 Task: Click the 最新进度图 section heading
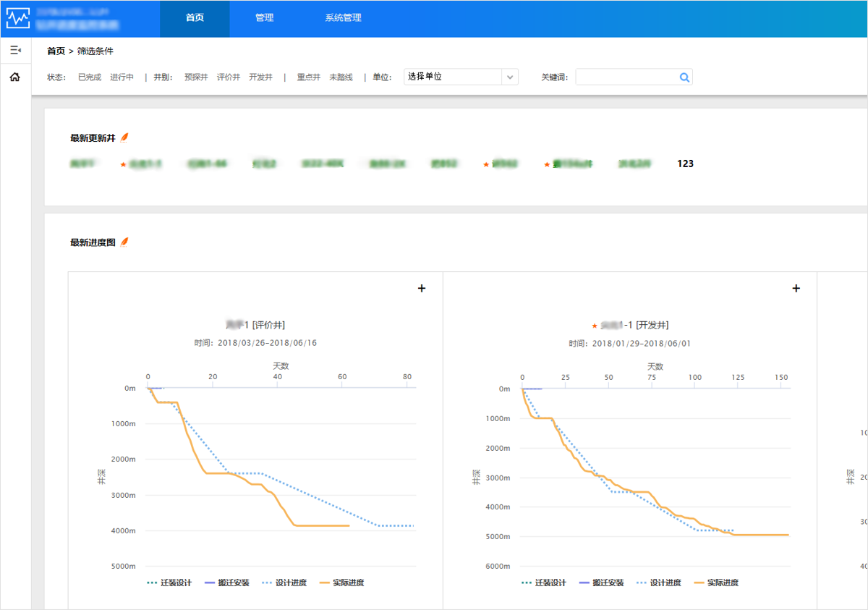[x=93, y=242]
